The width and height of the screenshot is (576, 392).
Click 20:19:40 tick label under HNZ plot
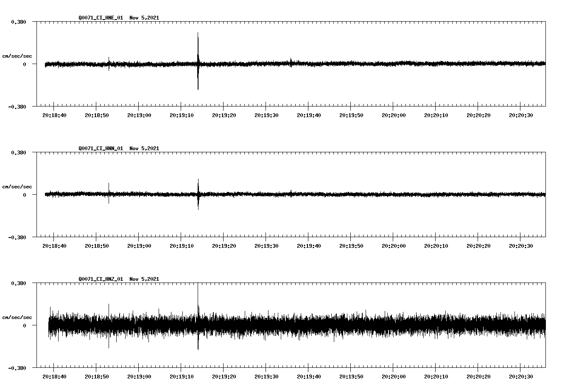click(x=309, y=376)
